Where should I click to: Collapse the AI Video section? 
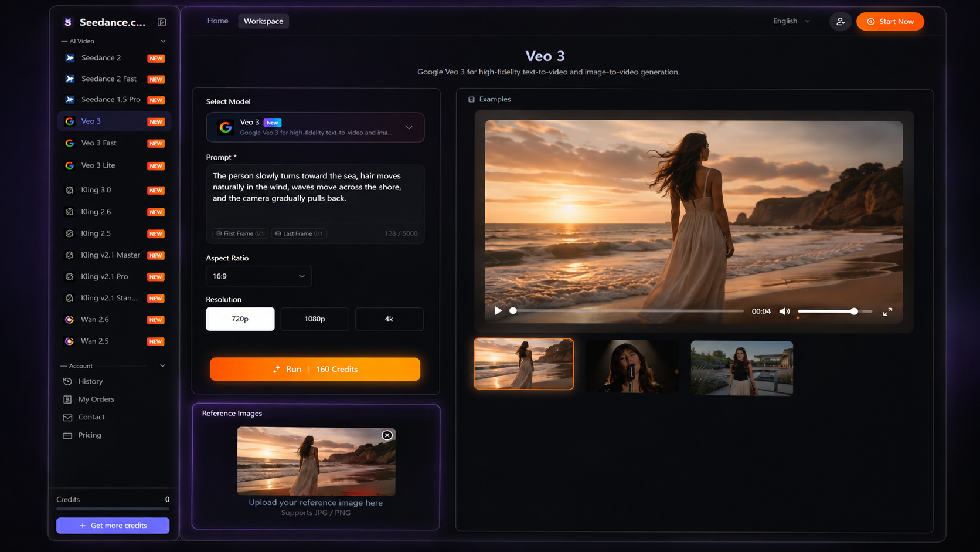pyautogui.click(x=163, y=41)
